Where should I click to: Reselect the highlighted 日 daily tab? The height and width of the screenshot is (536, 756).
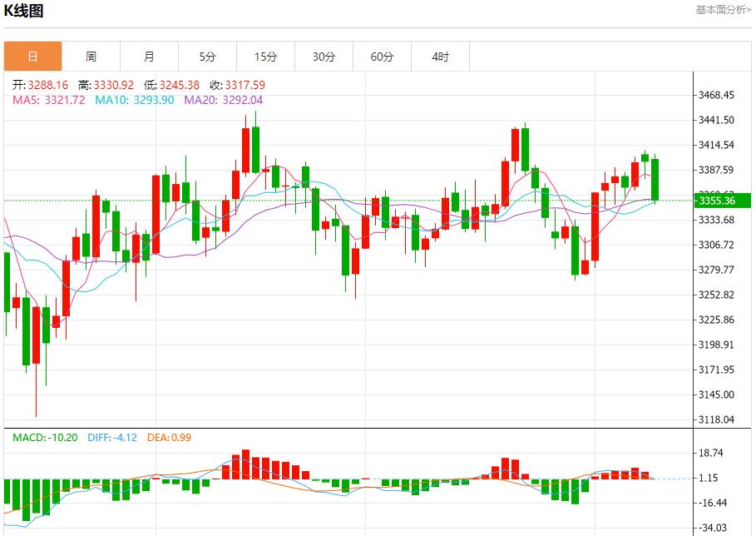point(32,57)
